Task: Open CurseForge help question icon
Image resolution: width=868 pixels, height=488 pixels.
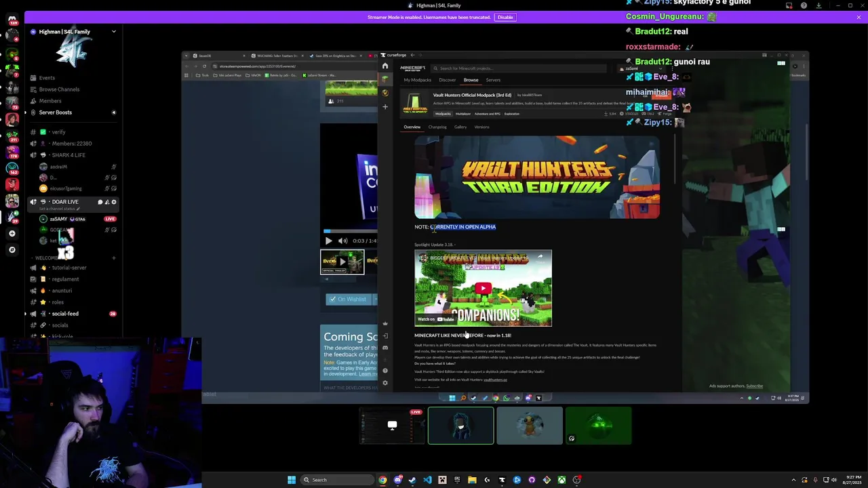Action: (385, 371)
